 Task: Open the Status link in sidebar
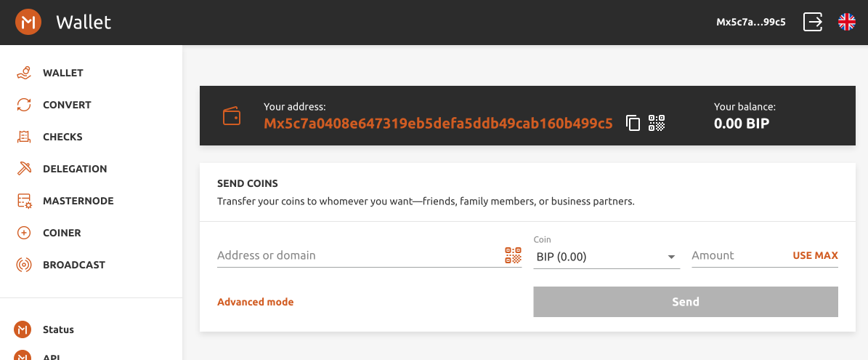pyautogui.click(x=58, y=329)
